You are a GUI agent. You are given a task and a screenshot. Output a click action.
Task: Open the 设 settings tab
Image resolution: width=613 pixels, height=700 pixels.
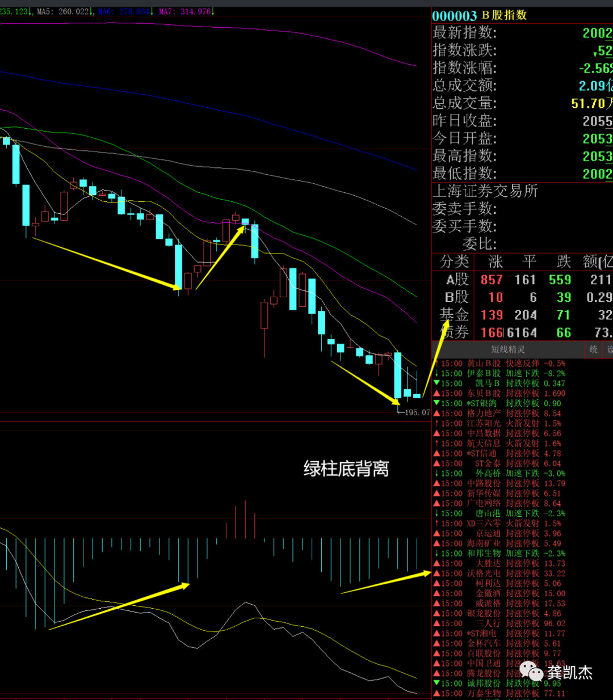[610, 349]
